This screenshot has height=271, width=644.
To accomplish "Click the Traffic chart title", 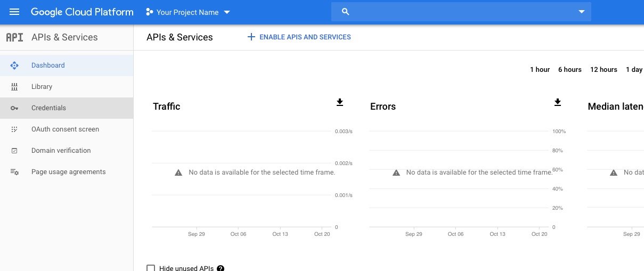I will [x=167, y=106].
